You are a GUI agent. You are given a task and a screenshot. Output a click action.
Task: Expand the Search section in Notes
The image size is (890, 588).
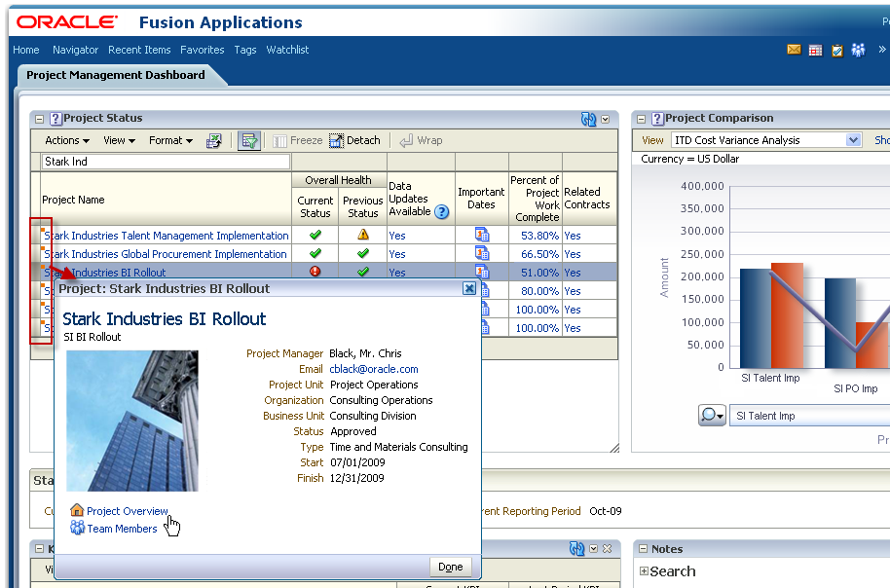[644, 571]
